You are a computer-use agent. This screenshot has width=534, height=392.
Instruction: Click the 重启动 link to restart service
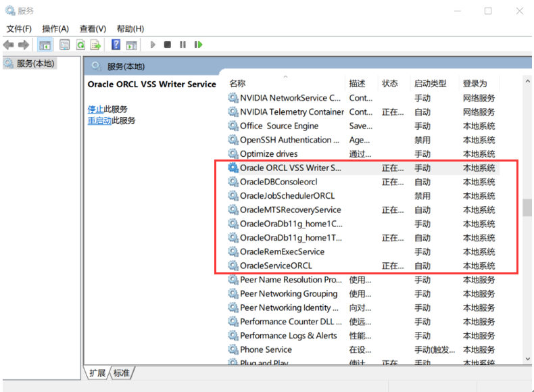(x=99, y=120)
